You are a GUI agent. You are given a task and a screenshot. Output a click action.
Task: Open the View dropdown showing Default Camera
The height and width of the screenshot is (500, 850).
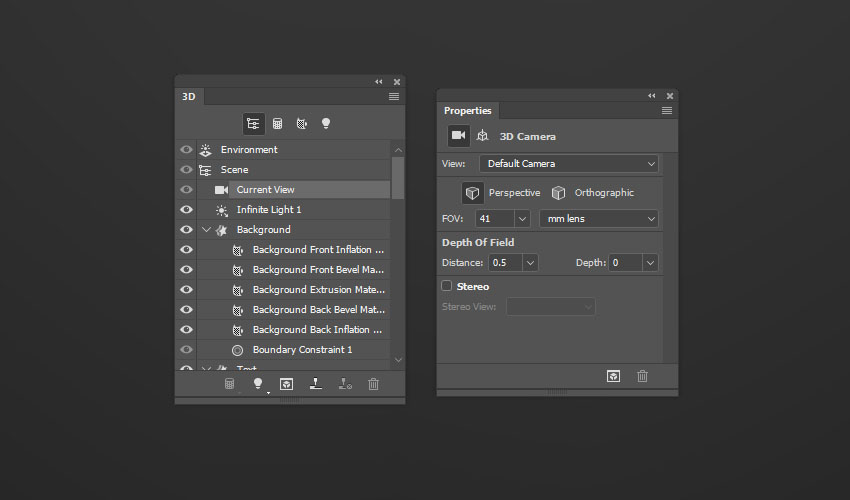pyautogui.click(x=569, y=164)
